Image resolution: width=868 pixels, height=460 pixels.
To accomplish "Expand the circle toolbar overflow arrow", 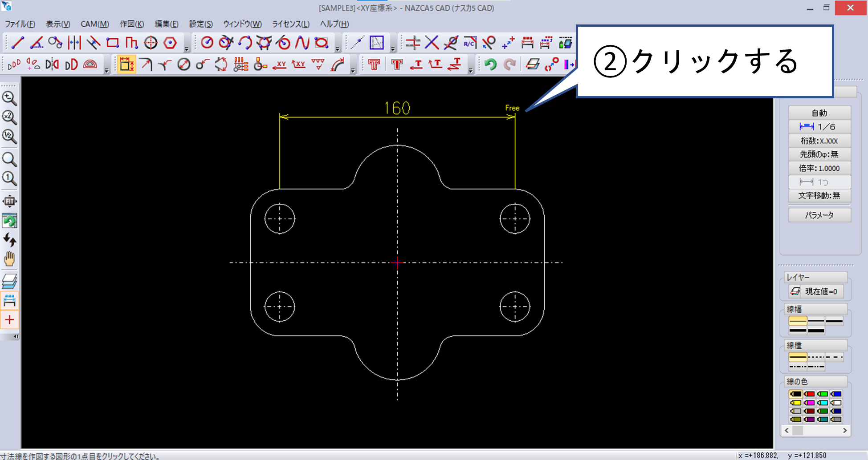I will 338,48.
